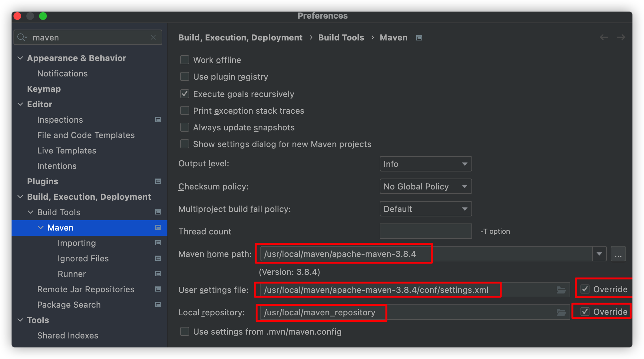
Task: Click the Maven home path browse button
Action: (618, 254)
